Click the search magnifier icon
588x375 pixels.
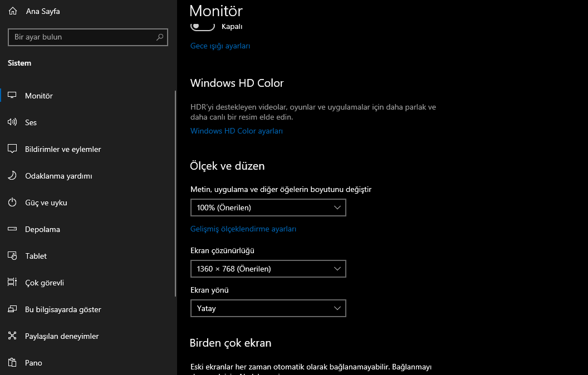[160, 37]
